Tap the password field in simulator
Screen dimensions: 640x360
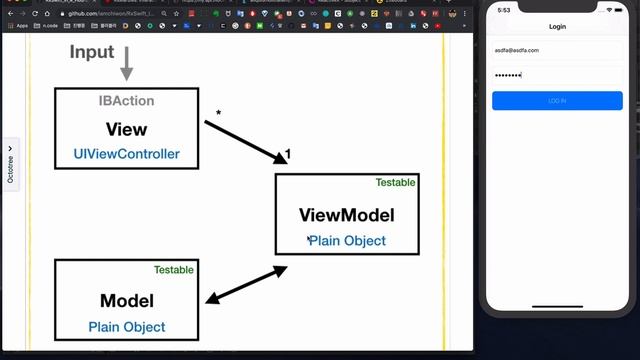tap(557, 75)
